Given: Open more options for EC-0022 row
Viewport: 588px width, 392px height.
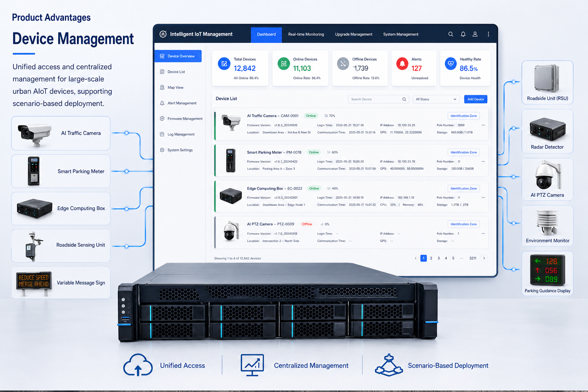Looking at the screenshot, I should coord(483,198).
